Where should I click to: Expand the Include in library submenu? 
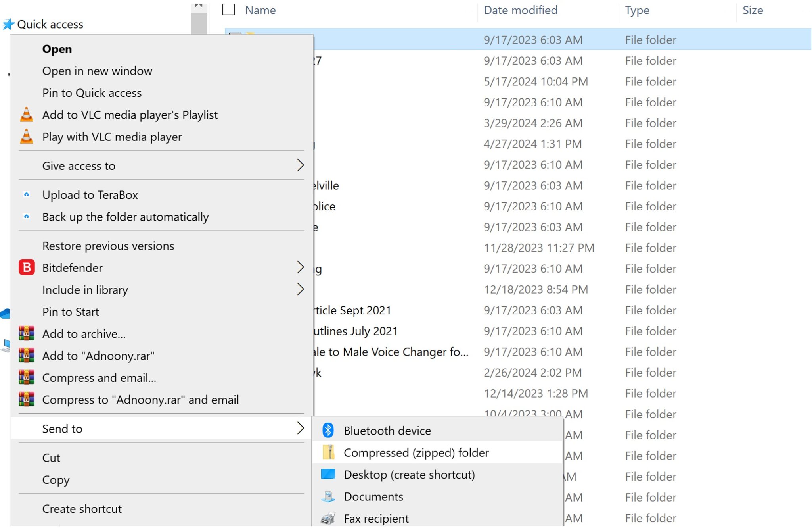click(301, 290)
